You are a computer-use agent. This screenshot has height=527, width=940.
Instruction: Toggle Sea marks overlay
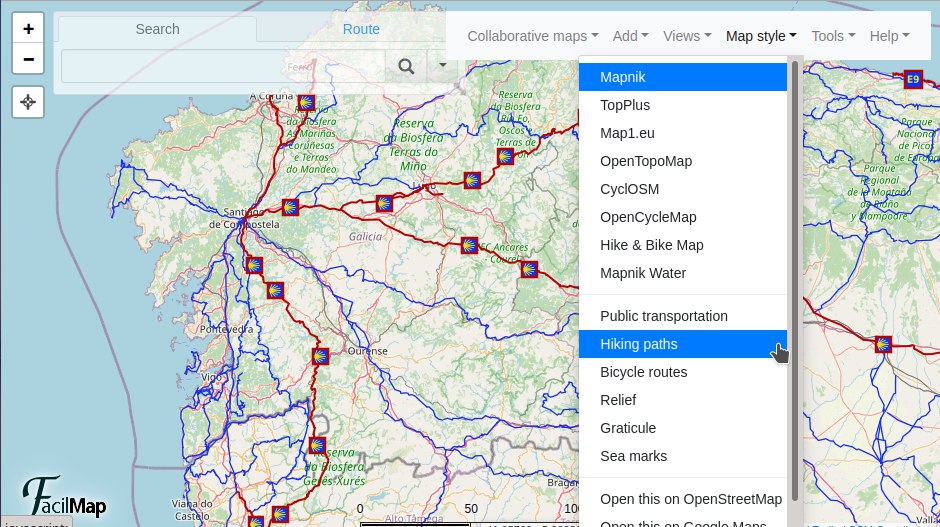683,456
